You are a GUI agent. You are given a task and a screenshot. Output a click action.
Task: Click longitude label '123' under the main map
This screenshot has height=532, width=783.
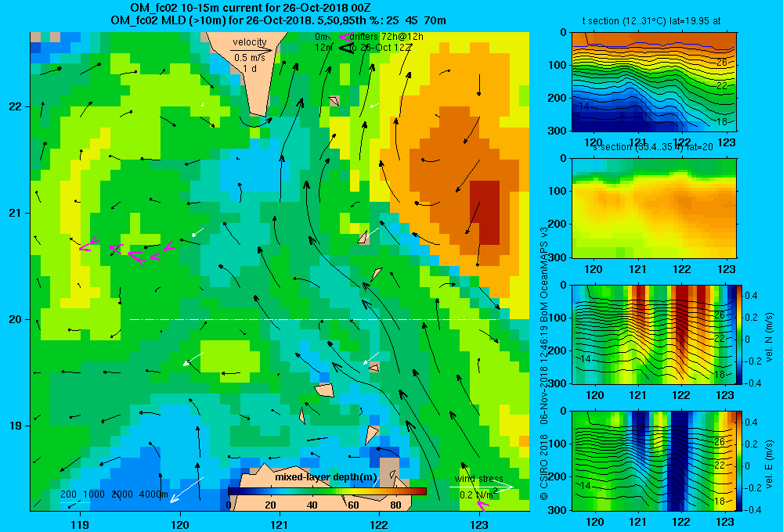pyautogui.click(x=479, y=525)
